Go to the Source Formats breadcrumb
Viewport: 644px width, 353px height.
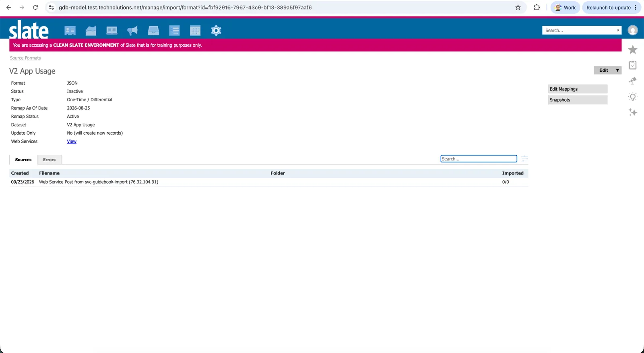tap(25, 58)
